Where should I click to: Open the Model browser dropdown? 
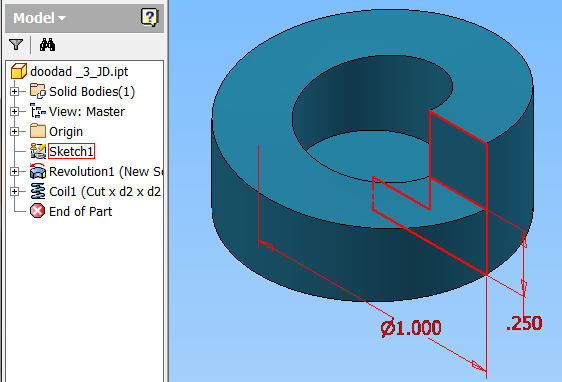[40, 18]
